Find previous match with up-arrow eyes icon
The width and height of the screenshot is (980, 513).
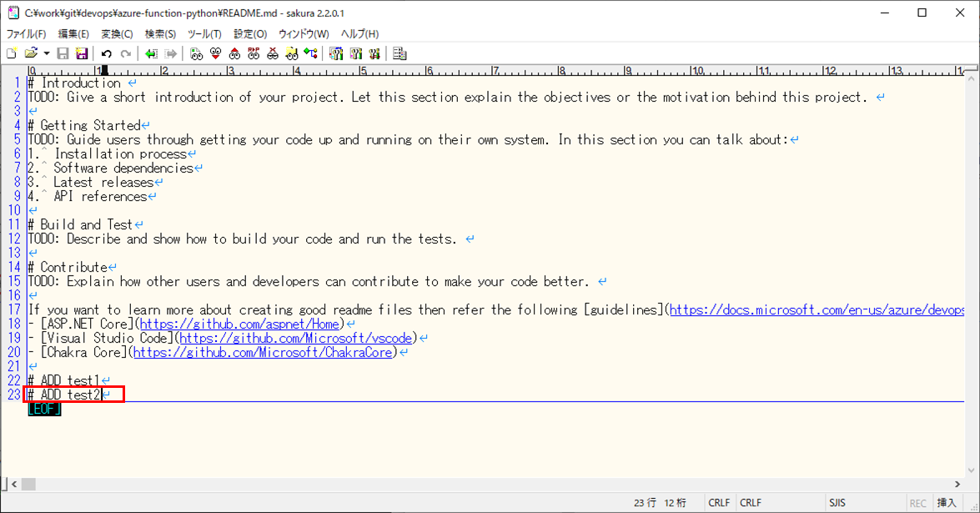coord(234,53)
